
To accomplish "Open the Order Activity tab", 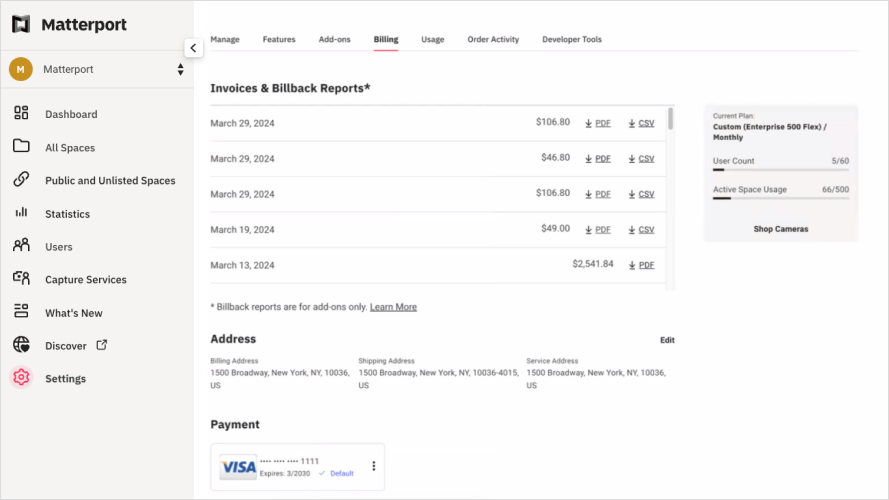I will (x=493, y=40).
